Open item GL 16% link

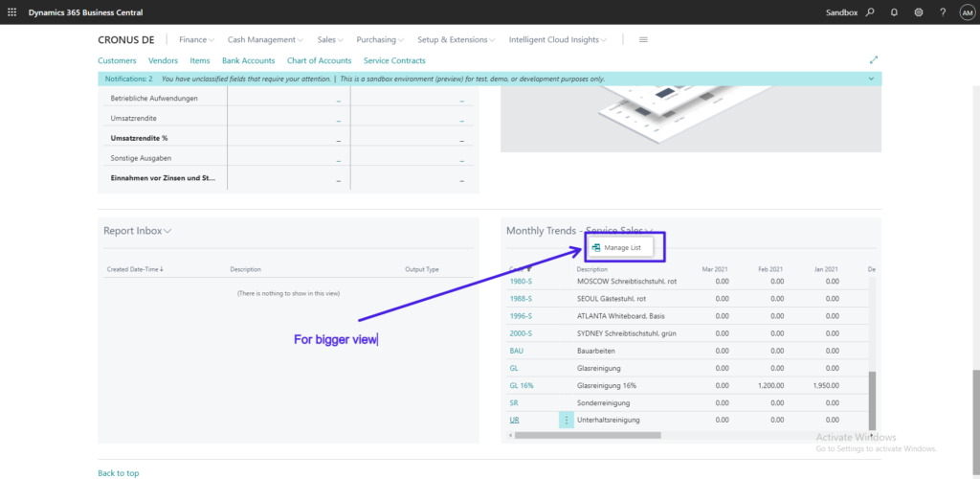tap(522, 385)
